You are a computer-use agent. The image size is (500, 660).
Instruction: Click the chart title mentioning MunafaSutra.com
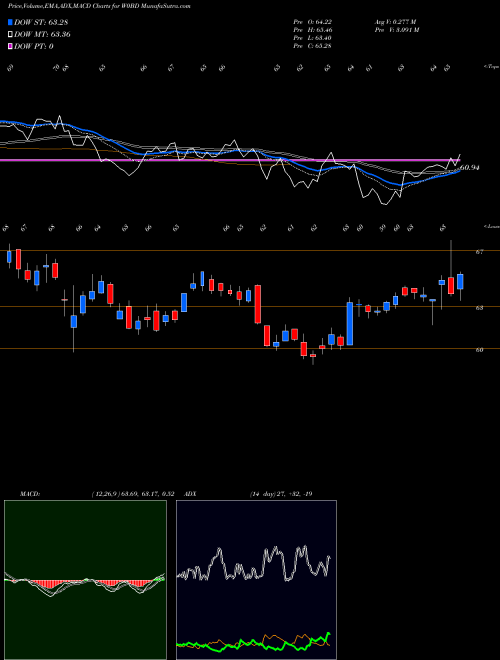pyautogui.click(x=99, y=6)
